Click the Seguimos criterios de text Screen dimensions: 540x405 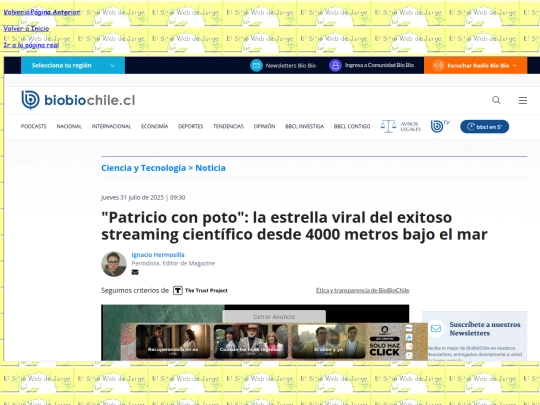click(135, 290)
